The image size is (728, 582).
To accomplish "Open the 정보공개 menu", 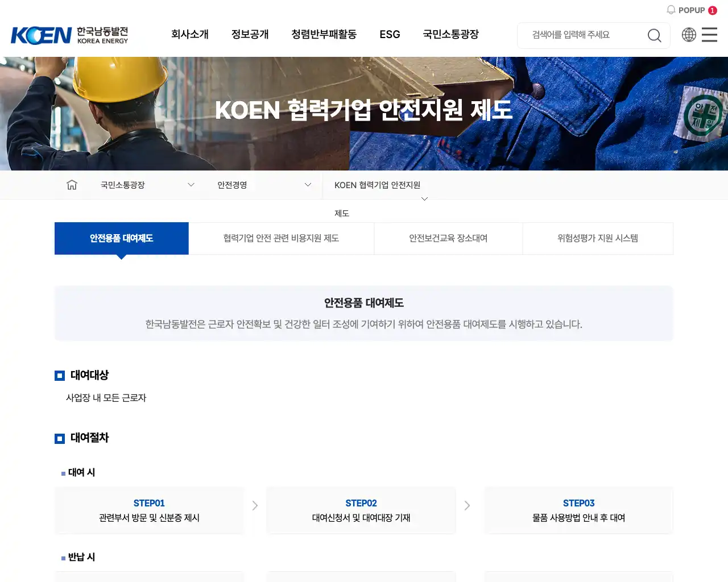I will tap(250, 35).
